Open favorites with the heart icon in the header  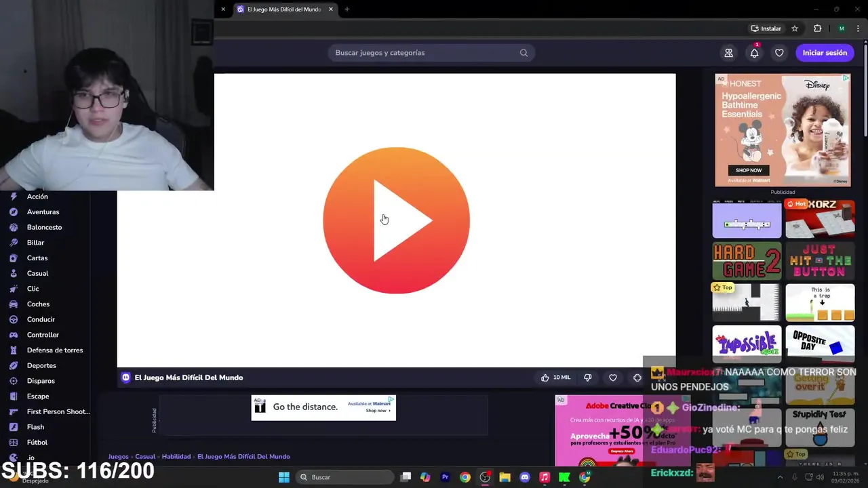(779, 53)
